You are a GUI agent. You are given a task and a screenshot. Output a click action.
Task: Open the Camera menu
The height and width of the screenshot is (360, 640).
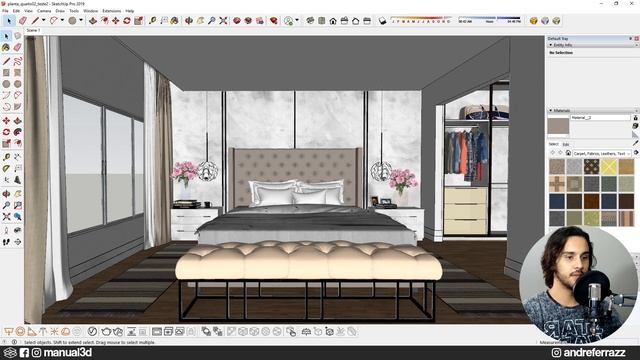pyautogui.click(x=44, y=11)
